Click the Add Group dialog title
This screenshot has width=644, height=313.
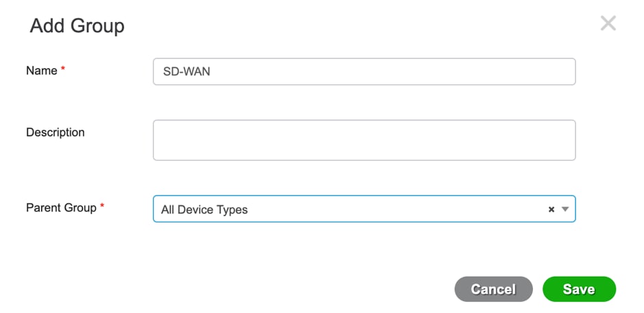77,26
